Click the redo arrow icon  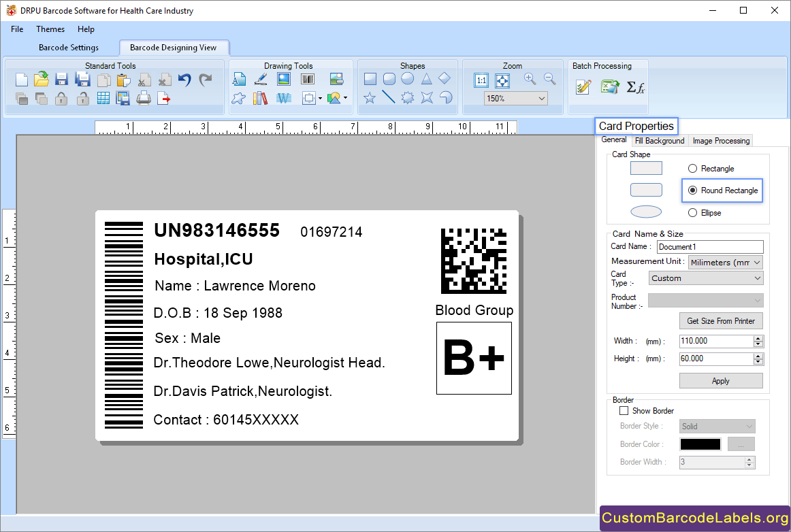point(206,80)
